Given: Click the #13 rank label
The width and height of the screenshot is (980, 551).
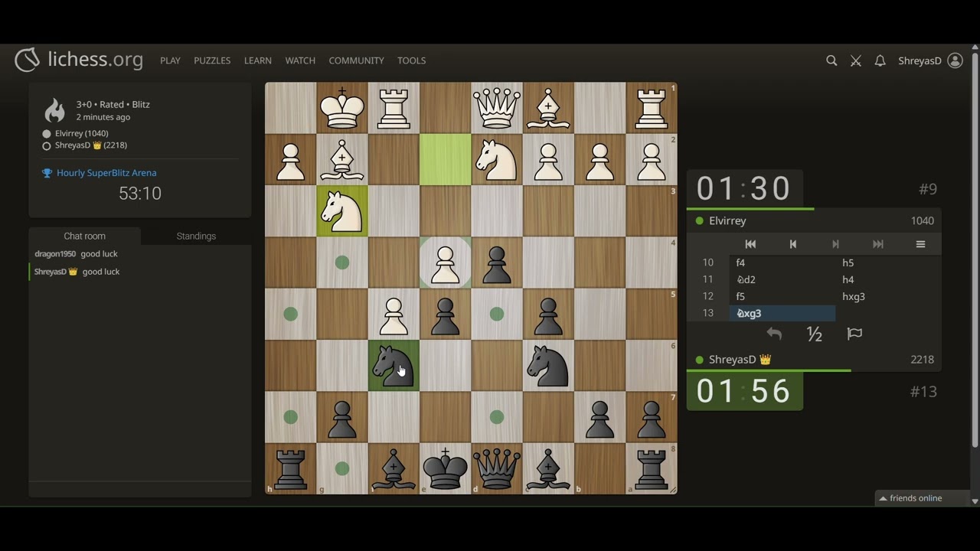Looking at the screenshot, I should (923, 392).
